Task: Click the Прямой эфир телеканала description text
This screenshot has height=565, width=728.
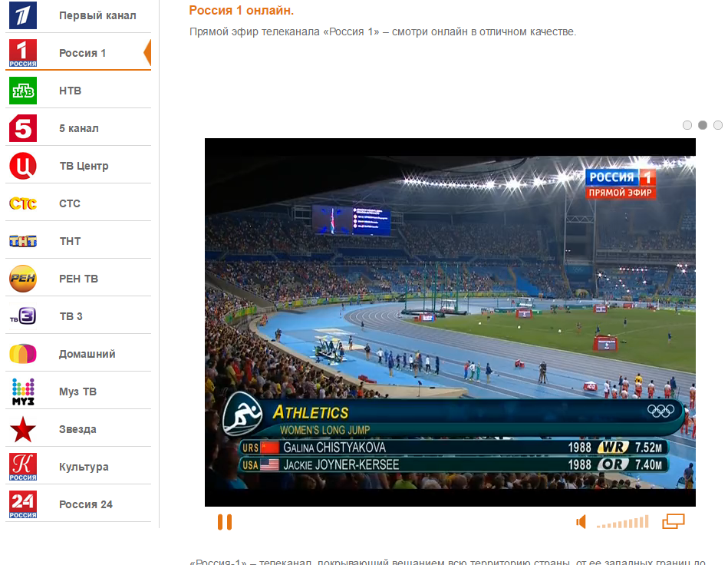Action: [x=383, y=32]
